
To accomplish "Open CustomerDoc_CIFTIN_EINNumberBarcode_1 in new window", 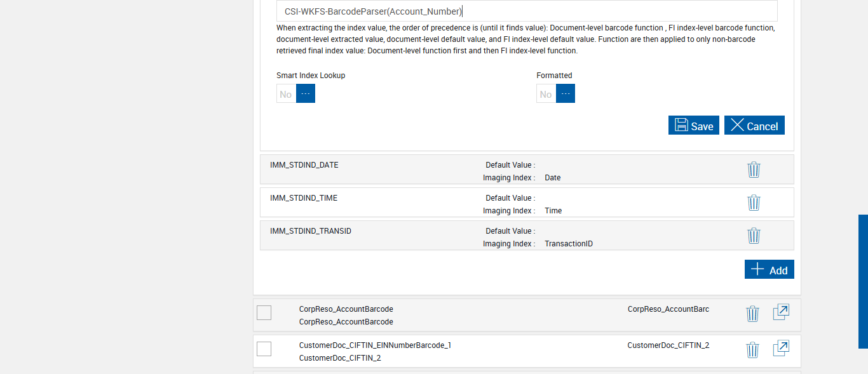I will (x=781, y=349).
